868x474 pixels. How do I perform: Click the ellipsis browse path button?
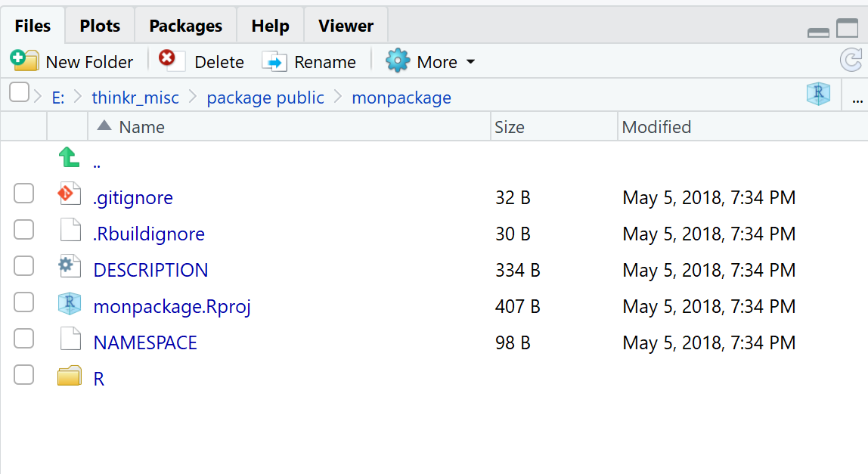[857, 98]
